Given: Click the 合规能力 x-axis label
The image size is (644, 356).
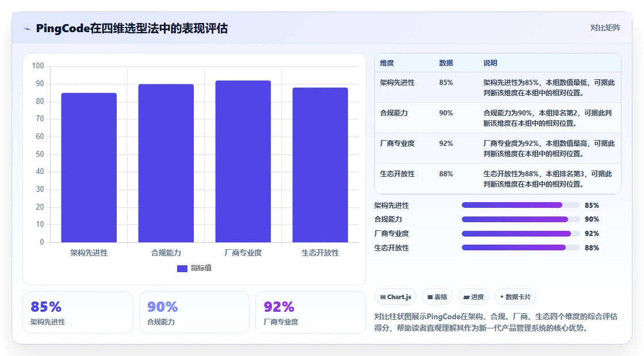Looking at the screenshot, I should (166, 253).
